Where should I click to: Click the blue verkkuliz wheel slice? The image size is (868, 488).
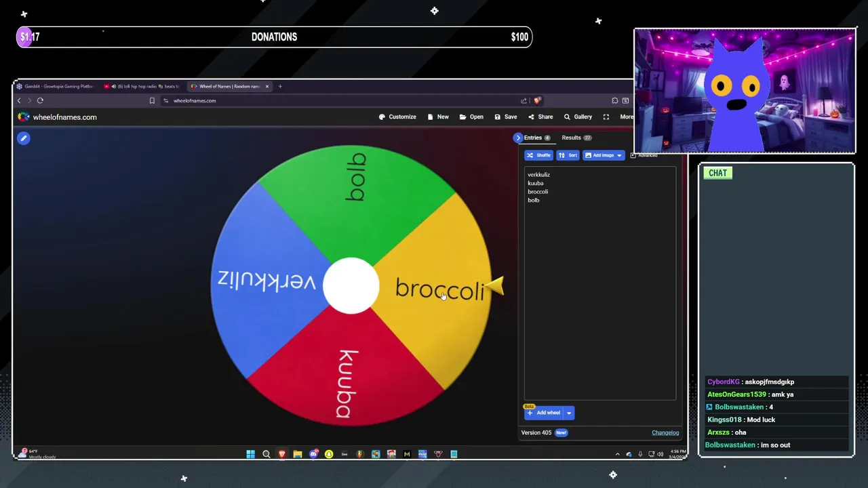tap(268, 280)
